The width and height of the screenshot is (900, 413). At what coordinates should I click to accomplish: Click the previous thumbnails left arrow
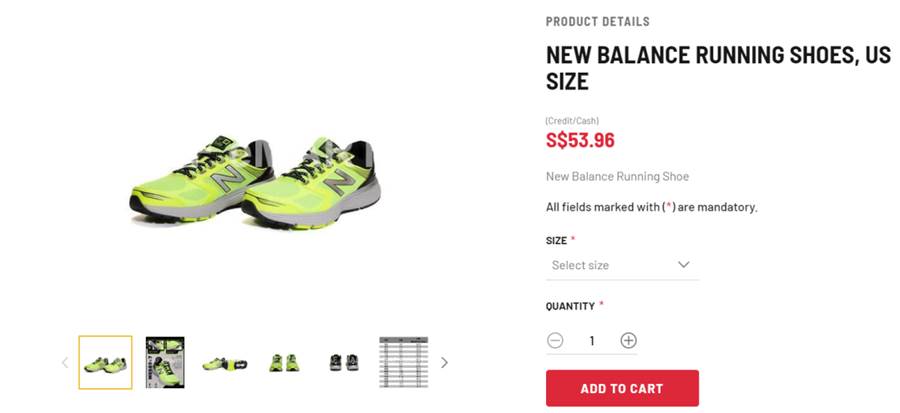[65, 363]
